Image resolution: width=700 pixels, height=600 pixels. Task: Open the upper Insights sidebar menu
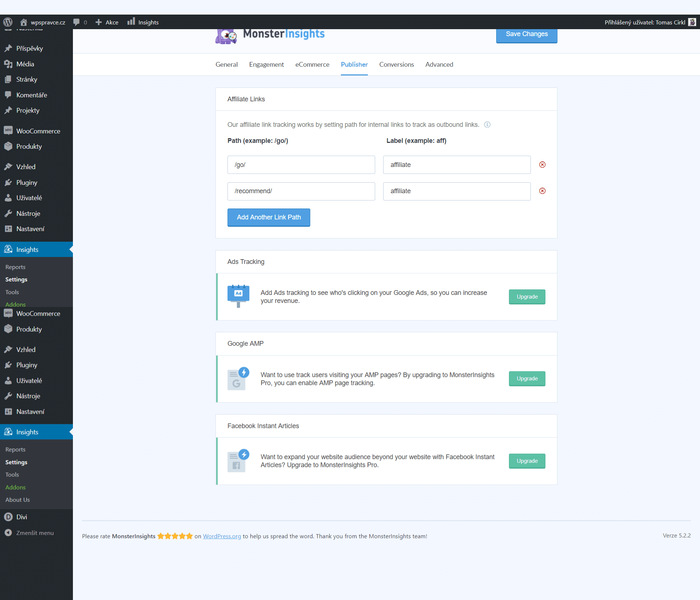pyautogui.click(x=36, y=249)
